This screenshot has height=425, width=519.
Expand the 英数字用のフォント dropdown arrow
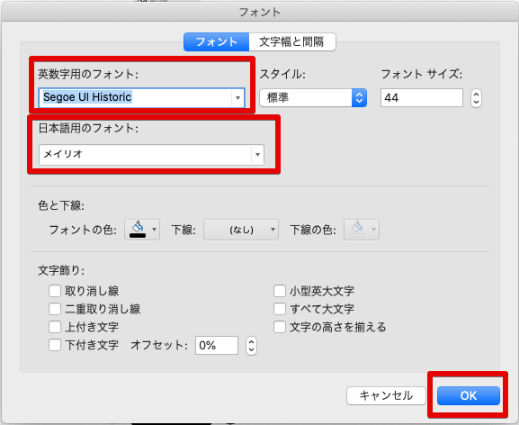pyautogui.click(x=238, y=98)
